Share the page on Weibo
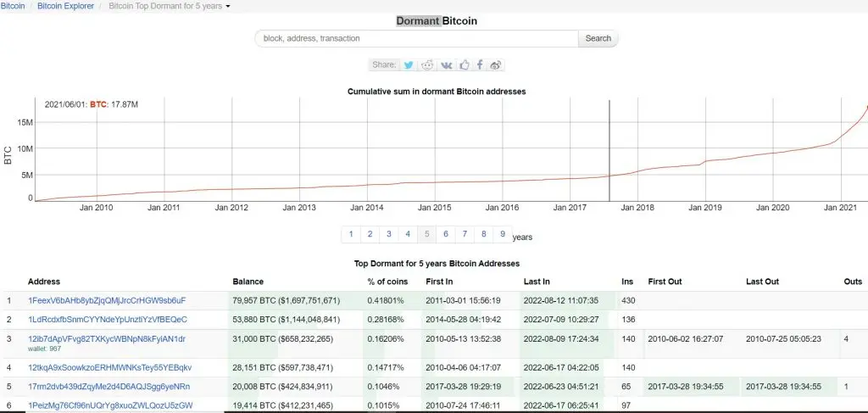The image size is (868, 413). click(496, 64)
